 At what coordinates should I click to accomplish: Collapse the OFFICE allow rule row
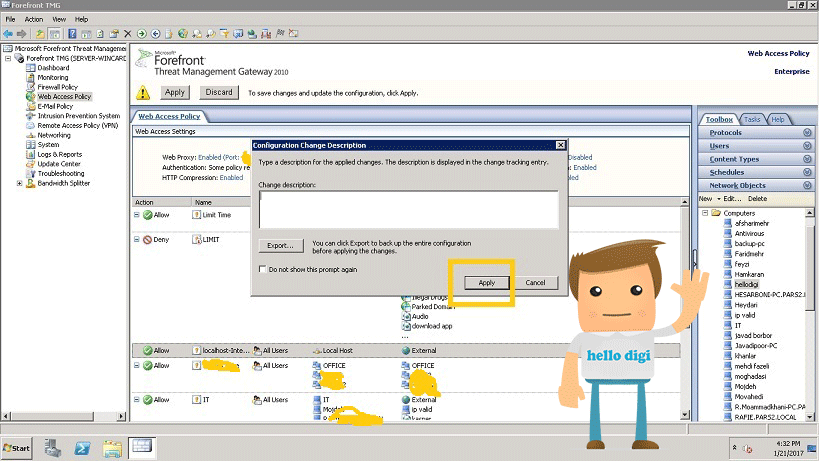point(136,365)
